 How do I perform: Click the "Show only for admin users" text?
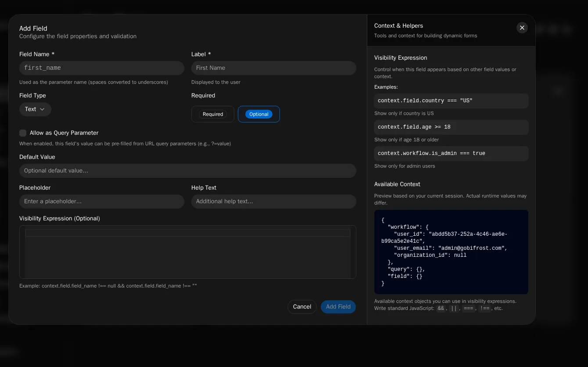click(405, 166)
